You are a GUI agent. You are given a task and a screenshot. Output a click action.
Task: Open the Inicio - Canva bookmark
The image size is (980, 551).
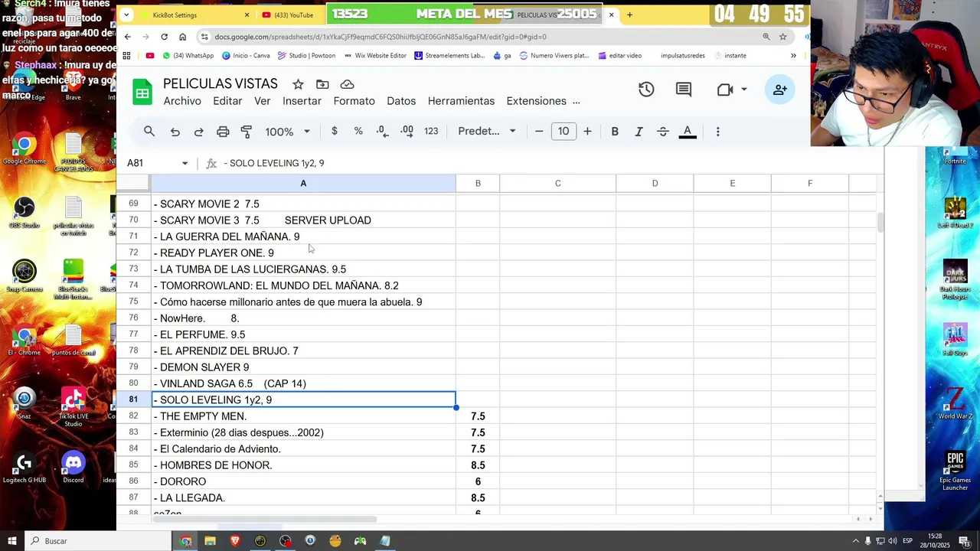point(246,56)
